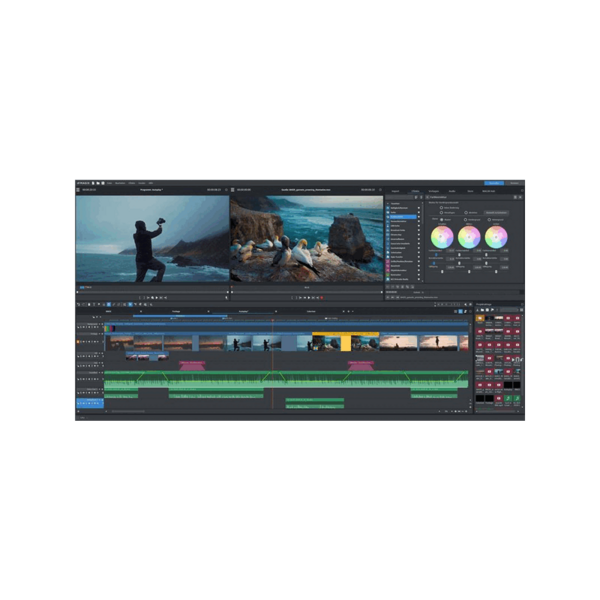This screenshot has width=600, height=600.
Task: Click the open folder icon in top bar
Action: [x=98, y=183]
